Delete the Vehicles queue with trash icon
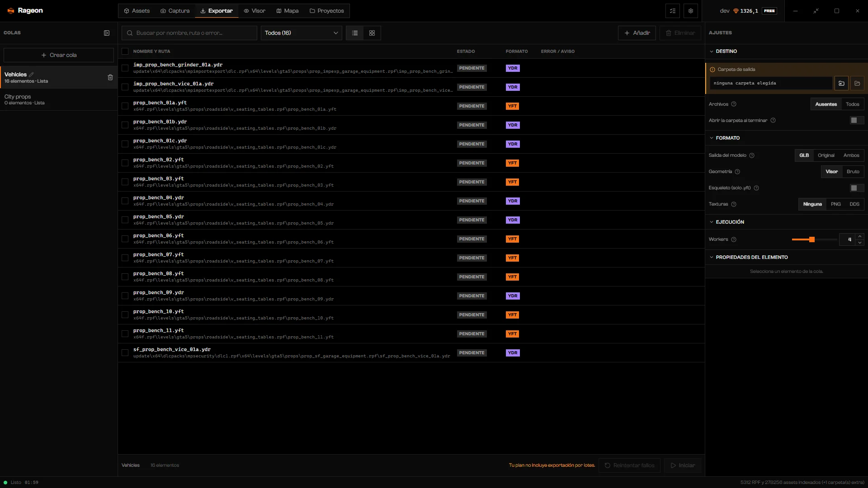Screen dimensions: 868x488 point(110,78)
